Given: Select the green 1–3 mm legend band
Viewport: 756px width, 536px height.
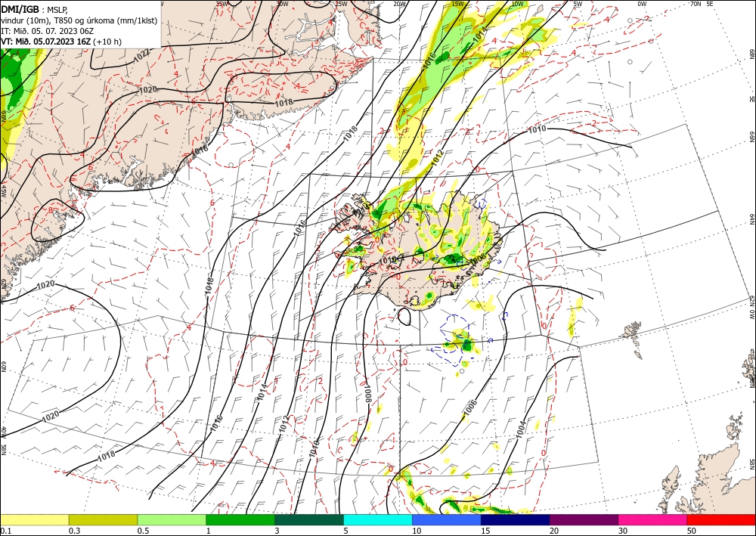Looking at the screenshot, I should pos(240,519).
